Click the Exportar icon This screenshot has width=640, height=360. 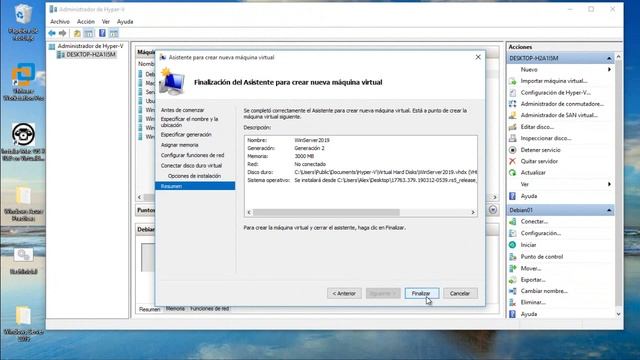513,280
